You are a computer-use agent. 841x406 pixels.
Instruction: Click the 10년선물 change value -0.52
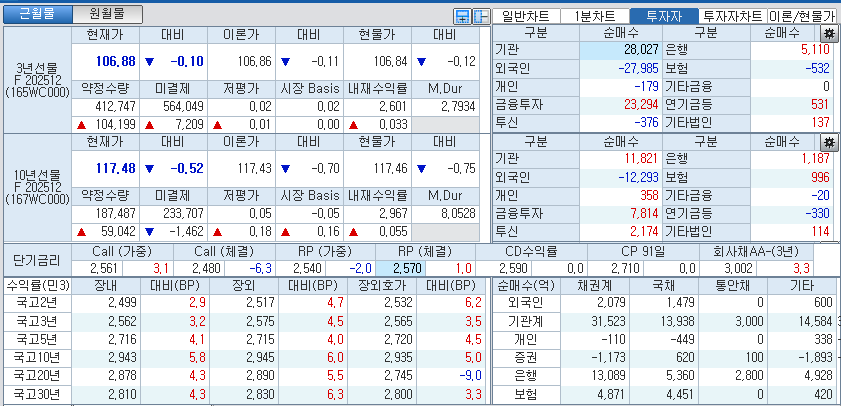tap(187, 168)
